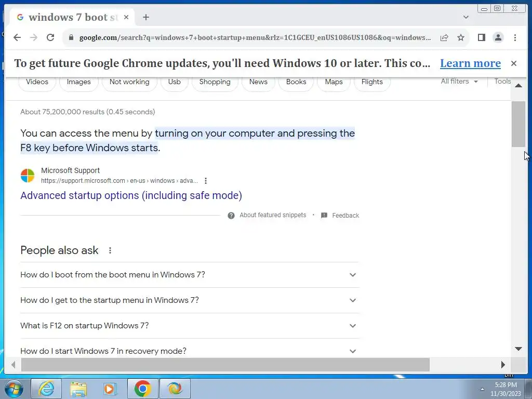Screen dimensions: 532x399
Task: Click the vertical scrollbar thumb
Action: (518, 124)
